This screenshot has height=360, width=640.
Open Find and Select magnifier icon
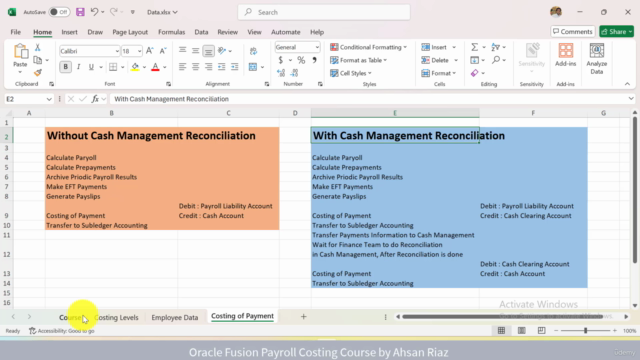(x=496, y=60)
